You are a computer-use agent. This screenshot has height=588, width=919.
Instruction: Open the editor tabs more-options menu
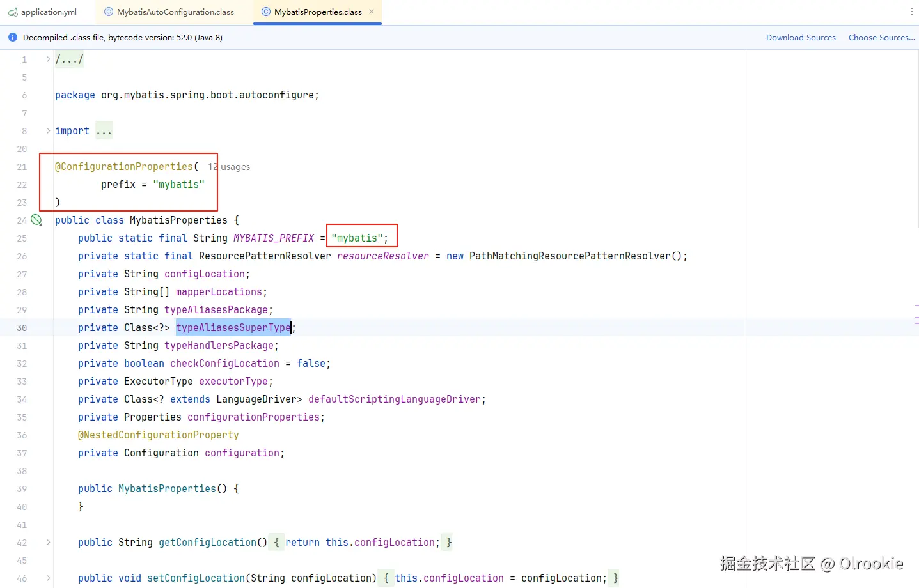click(911, 12)
